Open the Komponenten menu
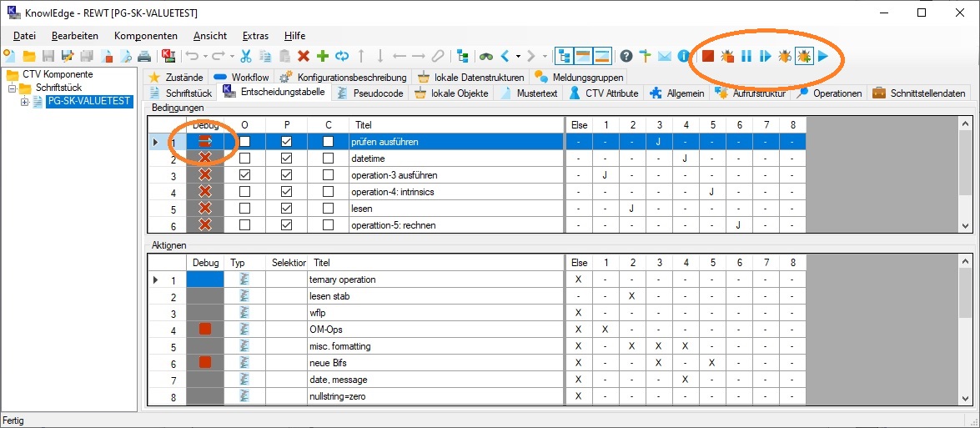Screen dimensions: 980x428 pyautogui.click(x=145, y=36)
